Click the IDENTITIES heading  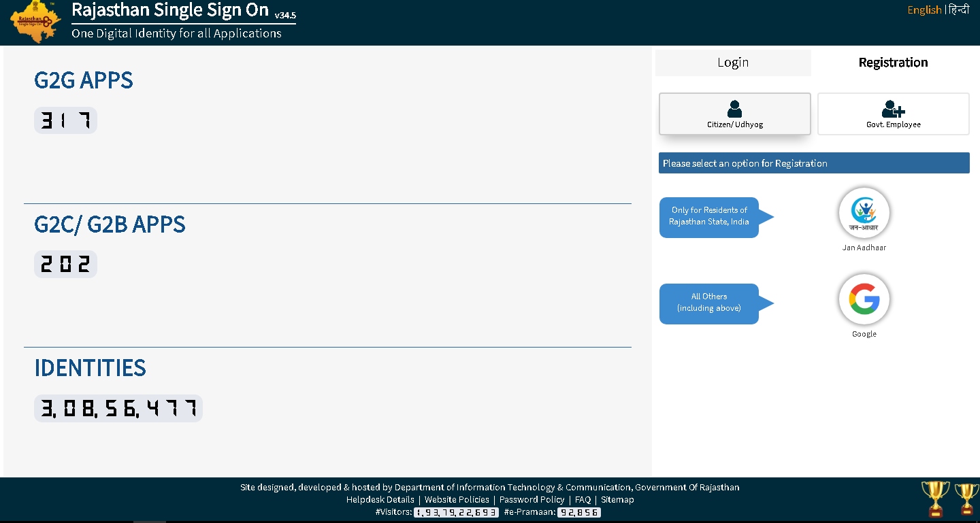tap(90, 368)
